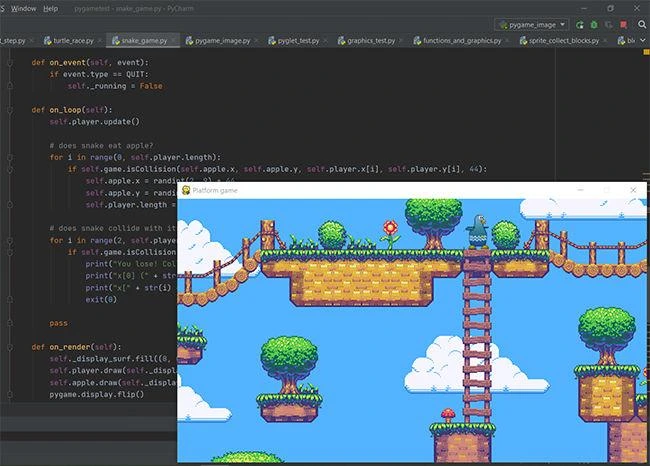Stop the running program with red Stop icon

623,25
